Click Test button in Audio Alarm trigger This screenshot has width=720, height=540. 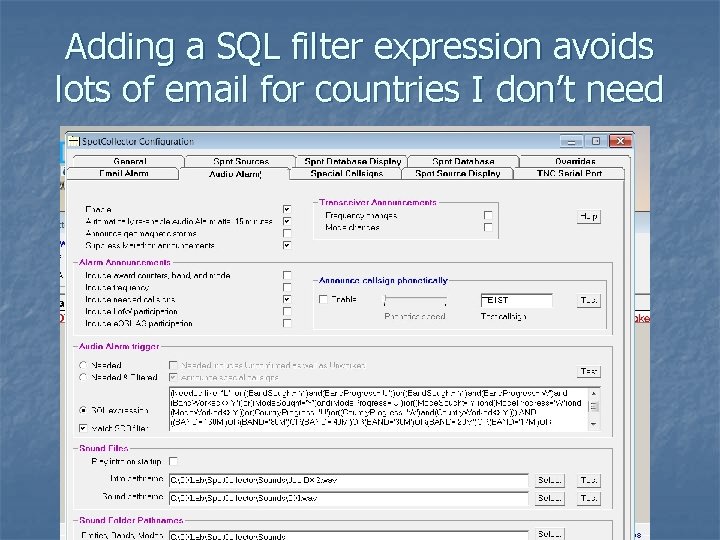(589, 371)
